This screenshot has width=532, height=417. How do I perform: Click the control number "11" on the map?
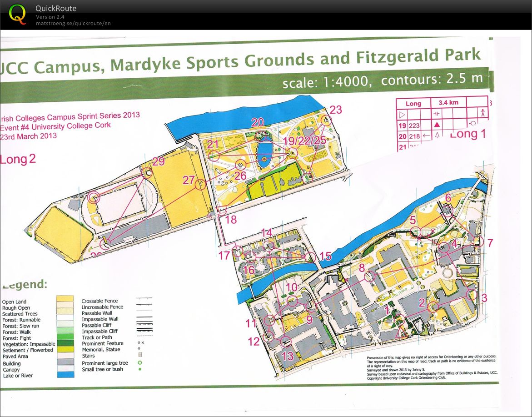click(x=251, y=323)
